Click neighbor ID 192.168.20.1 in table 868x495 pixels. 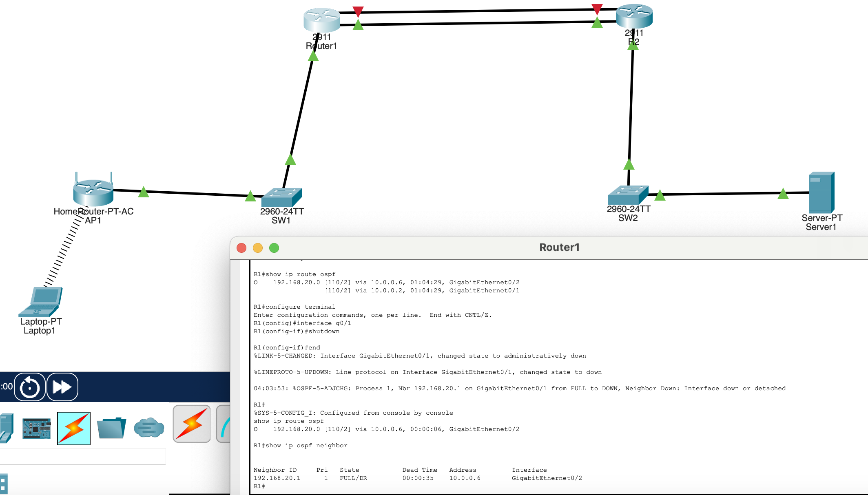pos(277,478)
